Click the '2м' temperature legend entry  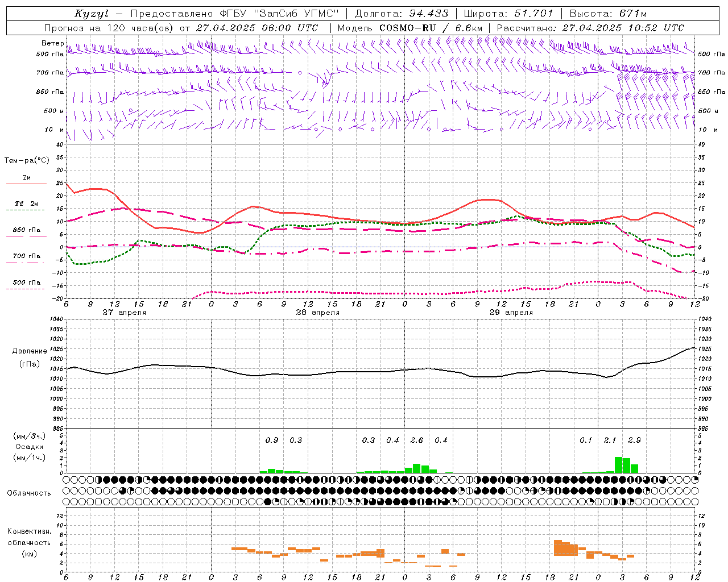tap(27, 178)
